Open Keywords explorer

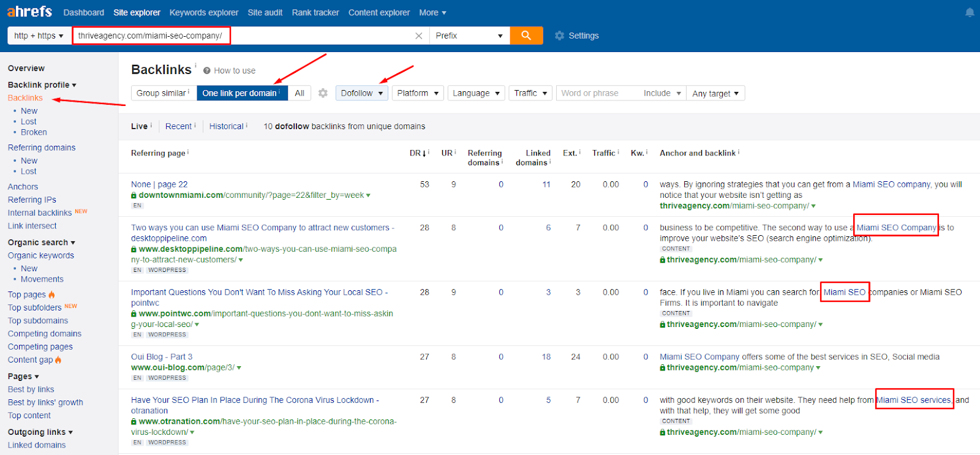point(204,12)
